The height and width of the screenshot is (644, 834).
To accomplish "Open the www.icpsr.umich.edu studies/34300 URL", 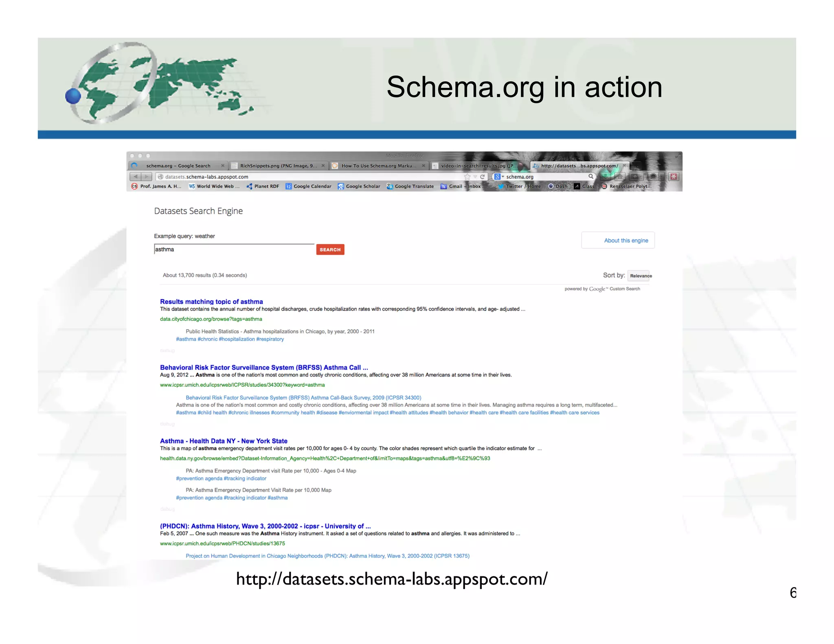I will tap(242, 385).
